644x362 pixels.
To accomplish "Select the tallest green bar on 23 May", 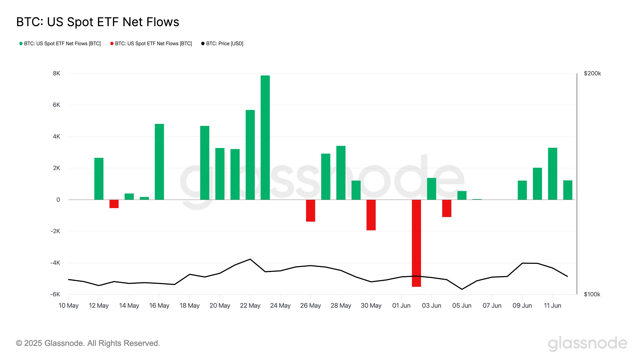I will click(x=265, y=137).
